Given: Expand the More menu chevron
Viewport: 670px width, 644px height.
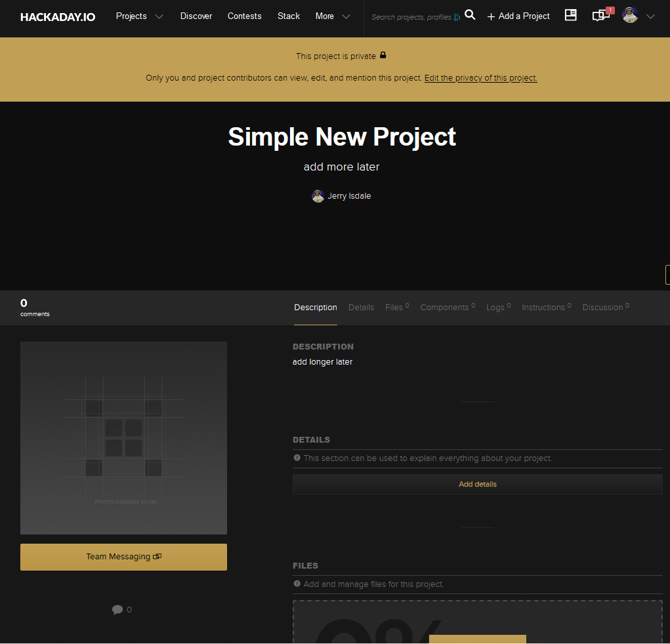Looking at the screenshot, I should (x=346, y=16).
